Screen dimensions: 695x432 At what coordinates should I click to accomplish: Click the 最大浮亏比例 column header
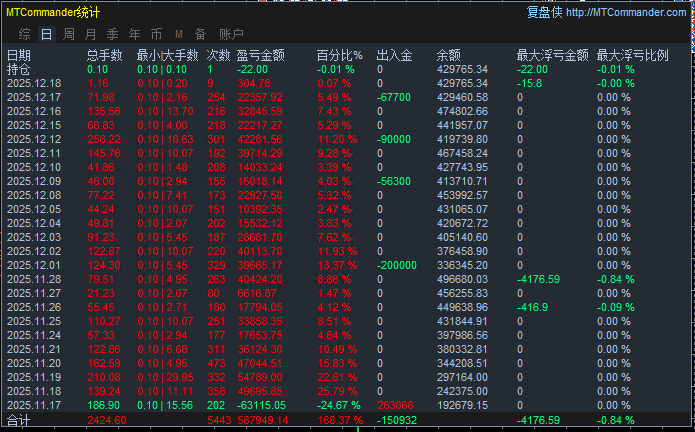[x=633, y=55]
